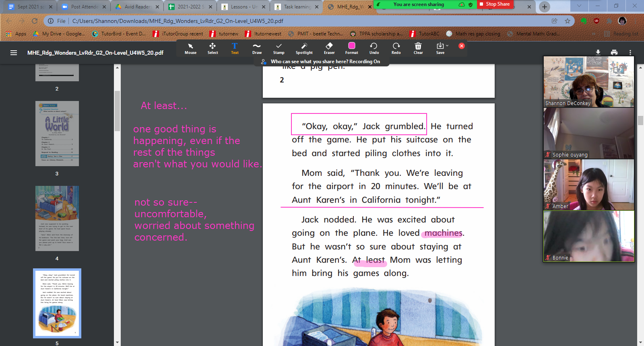Screen dimensions: 644x346
Task: Expand the tab search dropdown
Action: pos(579,6)
